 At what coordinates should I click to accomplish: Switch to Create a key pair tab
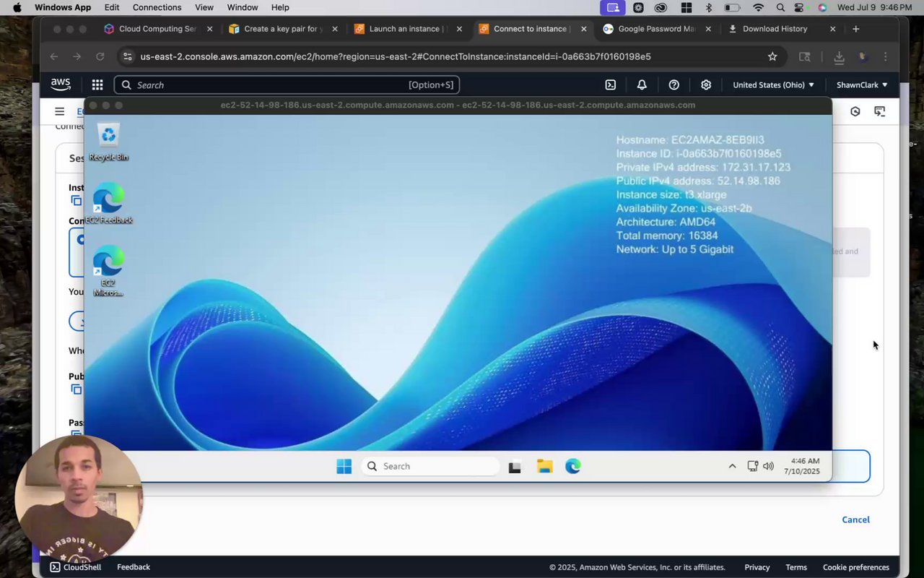282,29
